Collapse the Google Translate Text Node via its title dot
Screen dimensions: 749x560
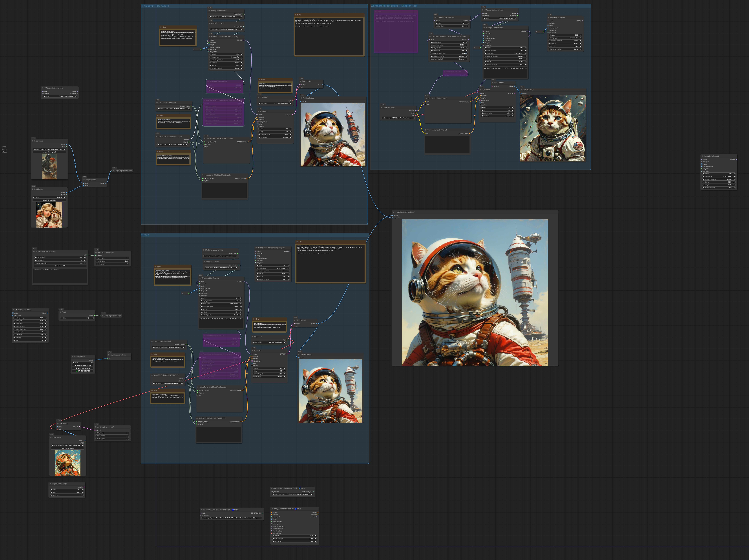pyautogui.click(x=34, y=251)
